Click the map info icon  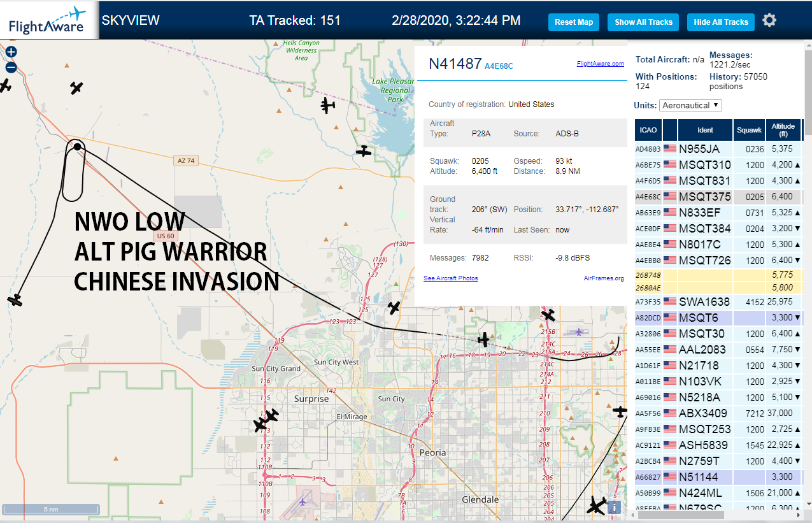coord(614,508)
